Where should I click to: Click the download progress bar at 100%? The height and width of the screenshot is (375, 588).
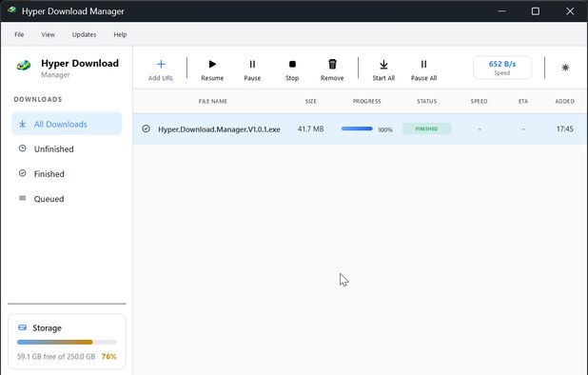(x=357, y=128)
